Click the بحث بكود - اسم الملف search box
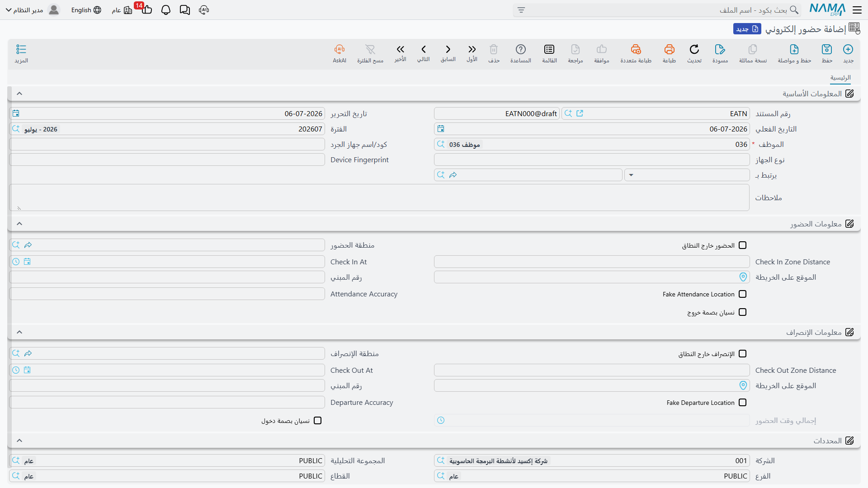Image resolution: width=868 pixels, height=488 pixels. click(657, 10)
